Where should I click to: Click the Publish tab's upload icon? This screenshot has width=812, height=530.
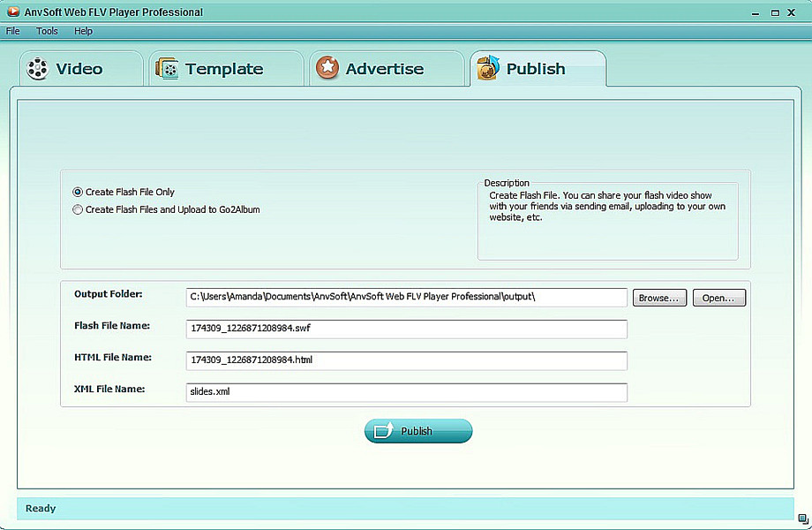(488, 68)
